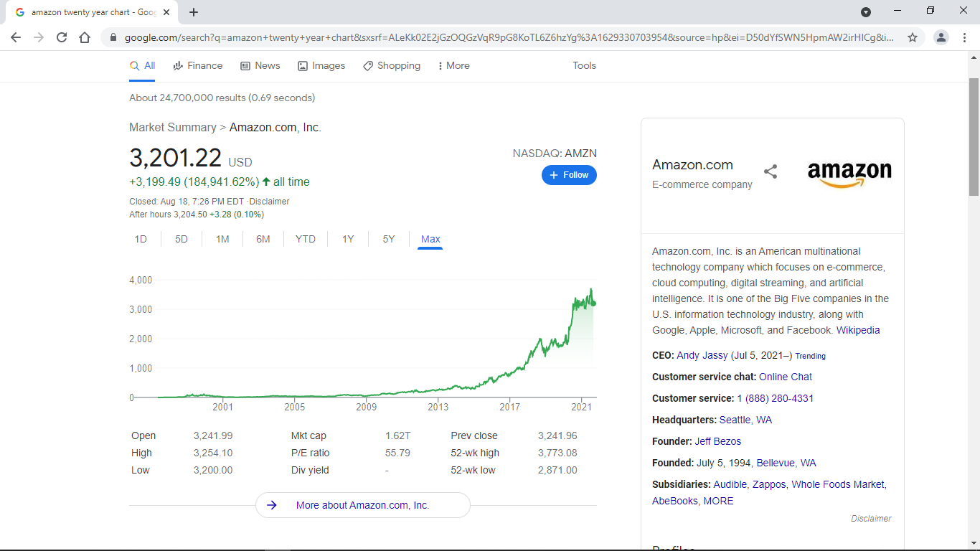980x551 pixels.
Task: Open the Chrome profile avatar icon
Action: click(x=941, y=37)
